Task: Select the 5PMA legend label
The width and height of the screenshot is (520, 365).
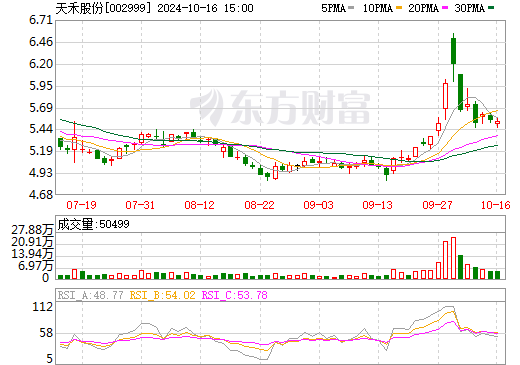Action: click(333, 8)
